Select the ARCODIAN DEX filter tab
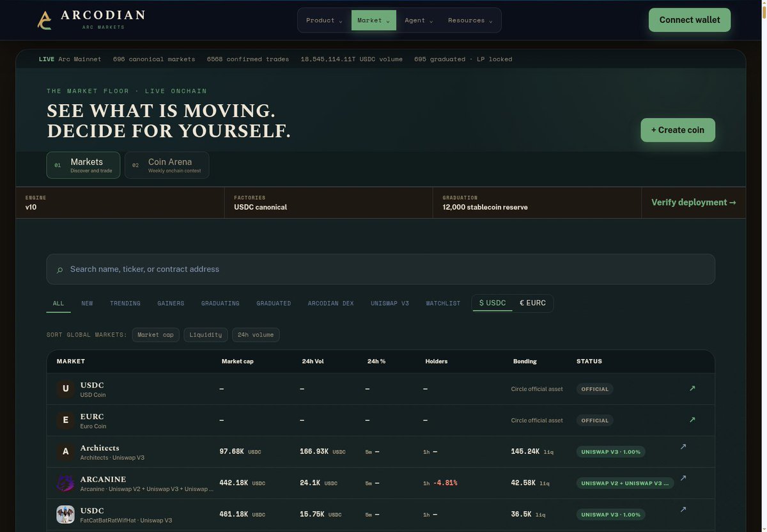The height and width of the screenshot is (532, 767). (x=330, y=303)
